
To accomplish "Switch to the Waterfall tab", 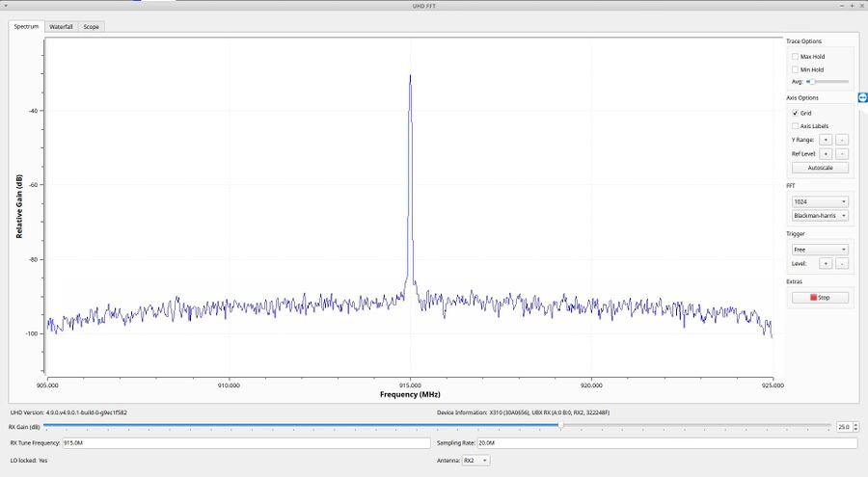I will click(61, 27).
